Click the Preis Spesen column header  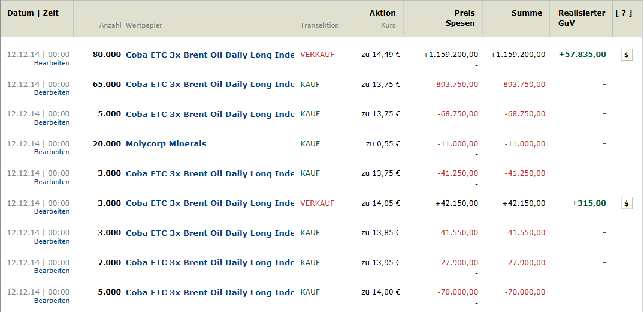click(x=460, y=18)
